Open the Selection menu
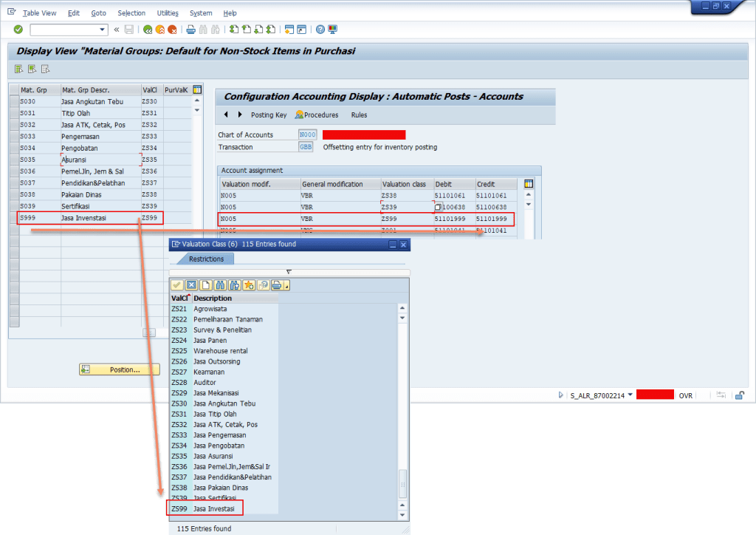 point(131,13)
